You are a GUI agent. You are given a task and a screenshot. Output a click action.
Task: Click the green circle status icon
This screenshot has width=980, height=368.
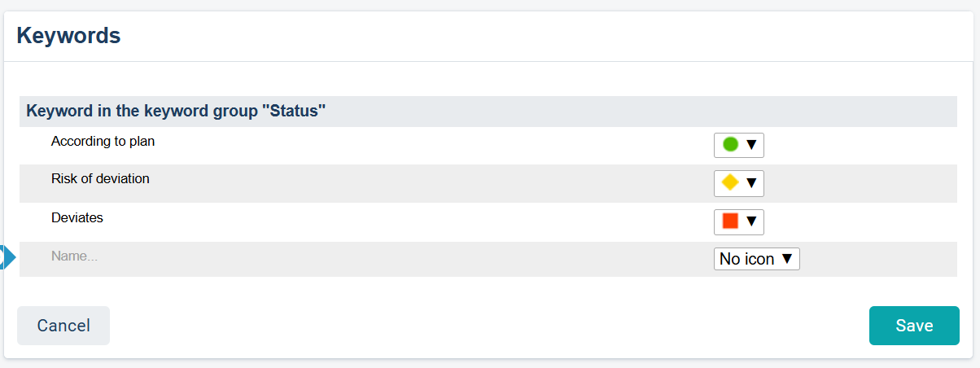click(730, 145)
